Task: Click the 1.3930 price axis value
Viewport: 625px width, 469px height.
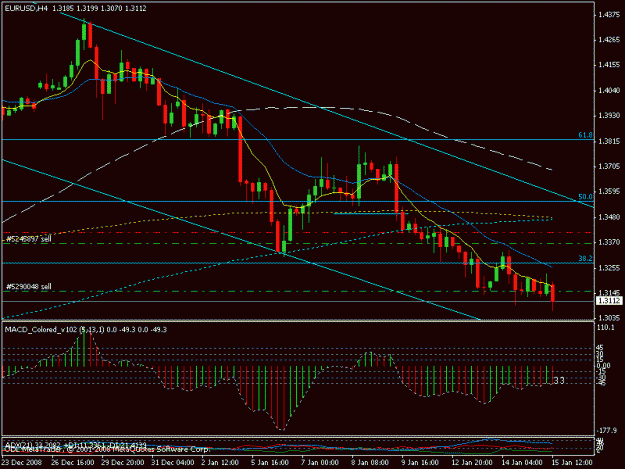Action: pos(609,116)
